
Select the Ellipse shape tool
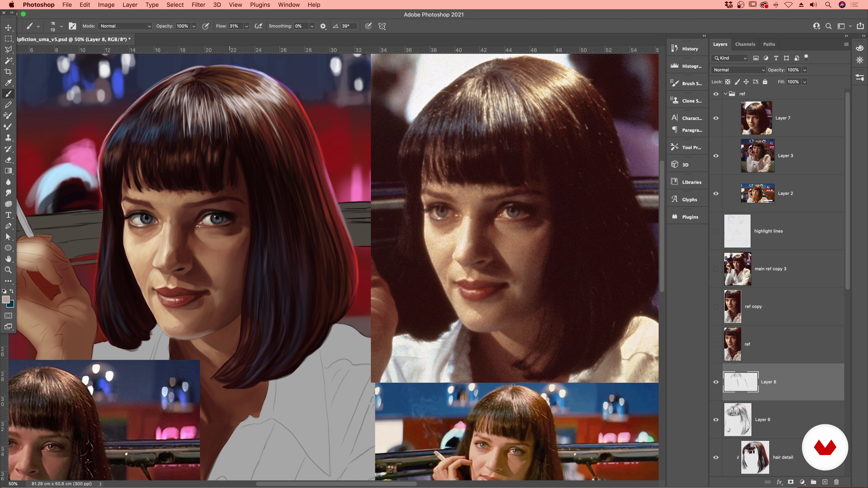pyautogui.click(x=8, y=248)
